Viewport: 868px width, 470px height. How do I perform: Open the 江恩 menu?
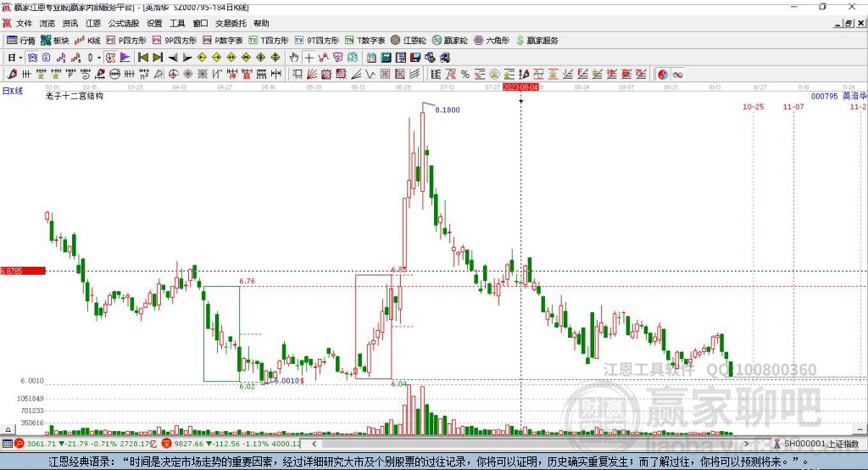tap(93, 23)
